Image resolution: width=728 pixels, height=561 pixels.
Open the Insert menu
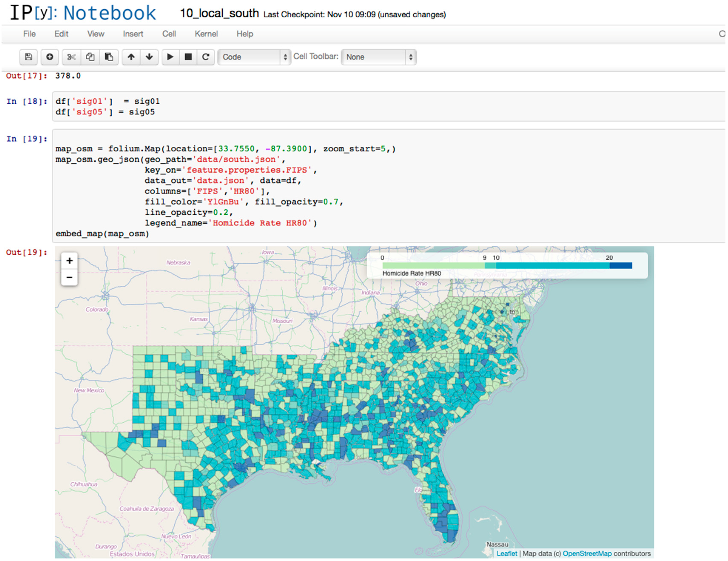pyautogui.click(x=133, y=34)
